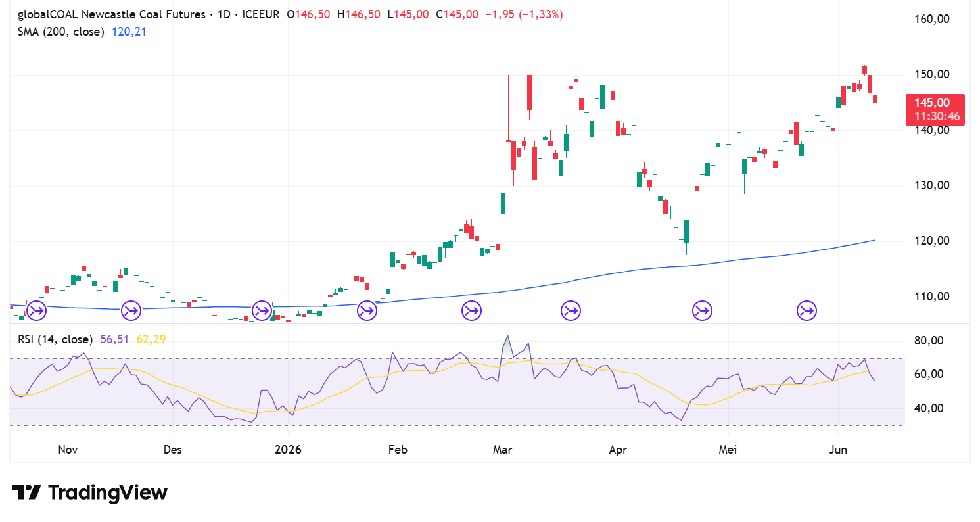
Task: Click the high price H146,50
Action: [358, 14]
